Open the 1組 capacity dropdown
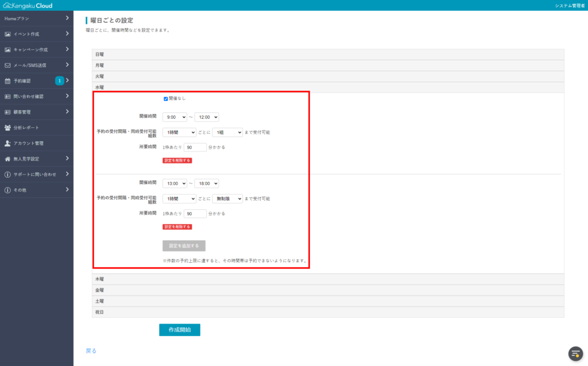Viewport: 588px width, 366px height. (x=227, y=133)
